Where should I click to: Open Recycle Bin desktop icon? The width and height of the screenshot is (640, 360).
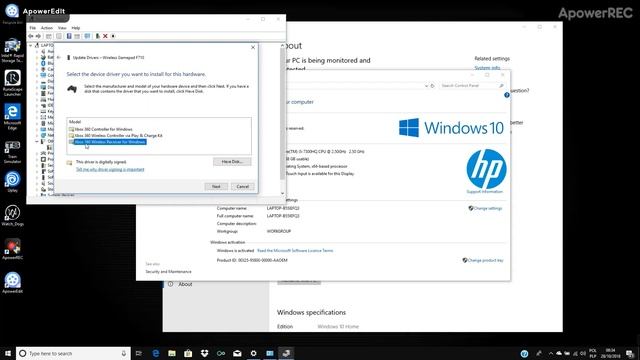pos(12,14)
